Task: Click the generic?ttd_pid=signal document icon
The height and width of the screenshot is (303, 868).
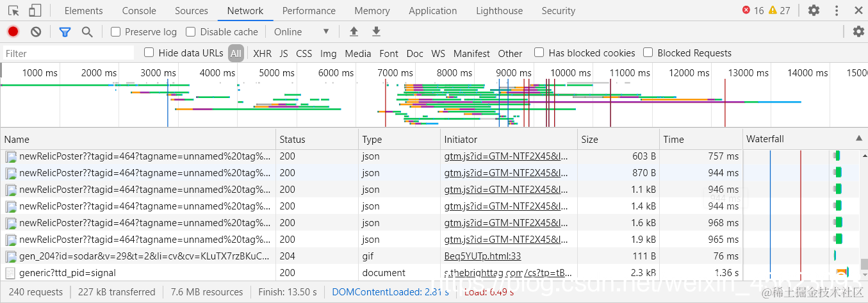Action: 11,273
